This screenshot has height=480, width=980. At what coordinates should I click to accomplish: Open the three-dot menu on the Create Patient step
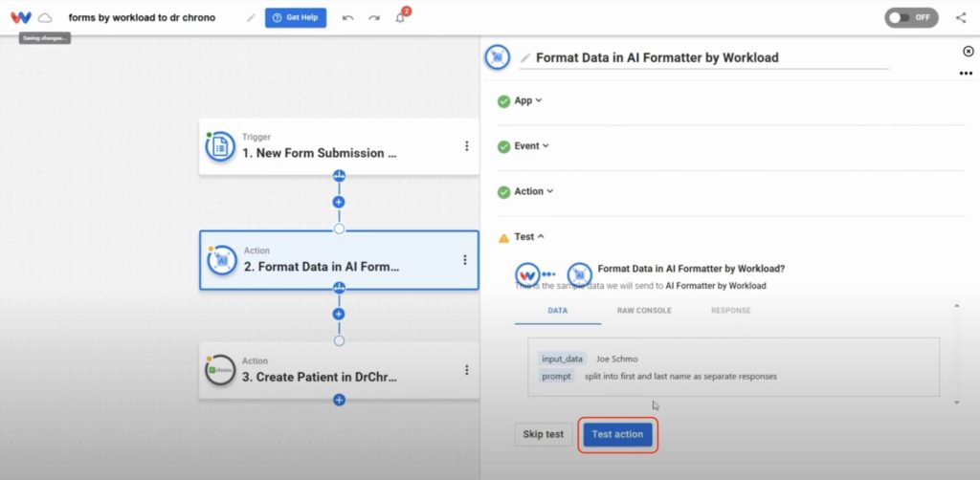coord(466,370)
